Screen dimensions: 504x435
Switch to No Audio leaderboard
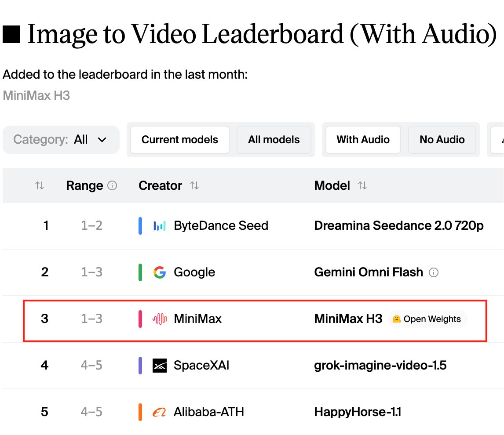[x=442, y=140]
